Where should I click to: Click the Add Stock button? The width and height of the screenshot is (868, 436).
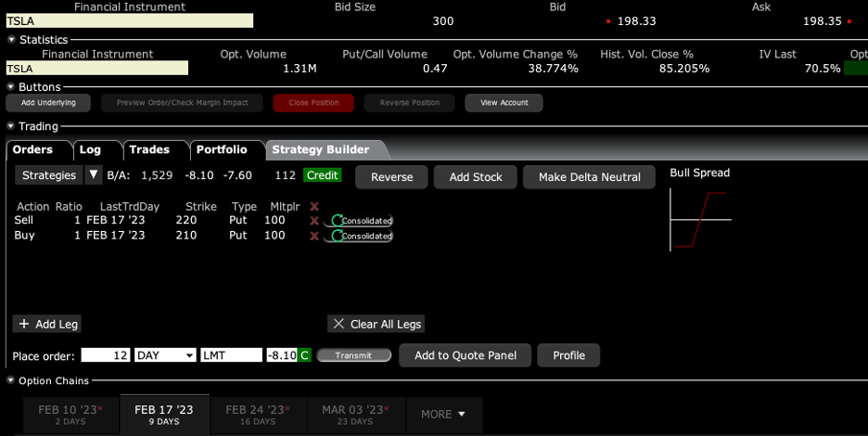click(476, 177)
